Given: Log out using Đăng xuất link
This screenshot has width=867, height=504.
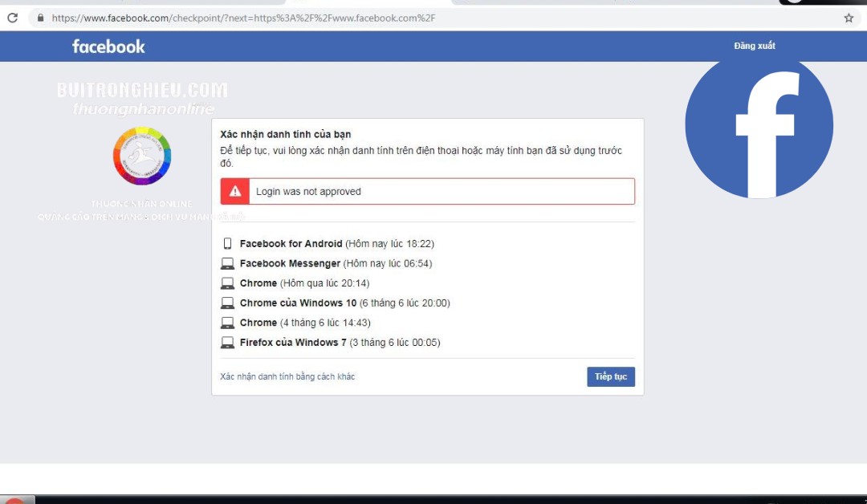Looking at the screenshot, I should [x=754, y=46].
